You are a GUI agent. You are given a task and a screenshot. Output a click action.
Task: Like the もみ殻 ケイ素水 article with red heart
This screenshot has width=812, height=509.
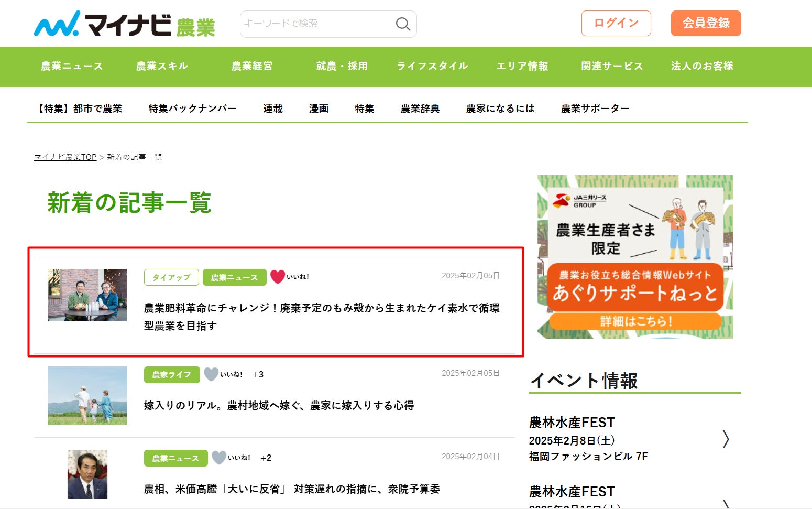[278, 277]
